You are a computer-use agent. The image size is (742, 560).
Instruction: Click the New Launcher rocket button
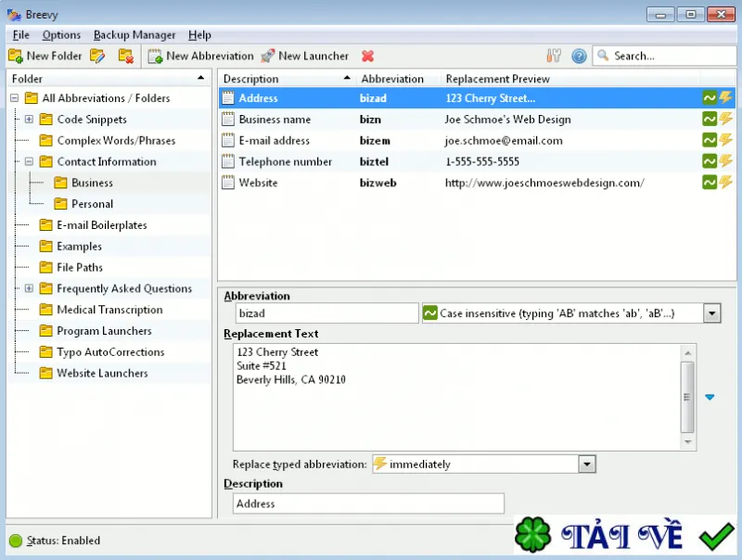(305, 56)
